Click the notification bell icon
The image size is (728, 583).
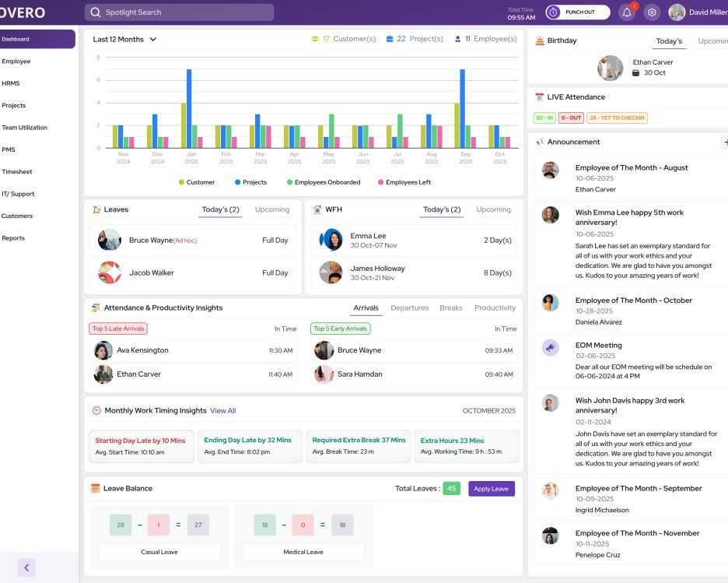[626, 12]
